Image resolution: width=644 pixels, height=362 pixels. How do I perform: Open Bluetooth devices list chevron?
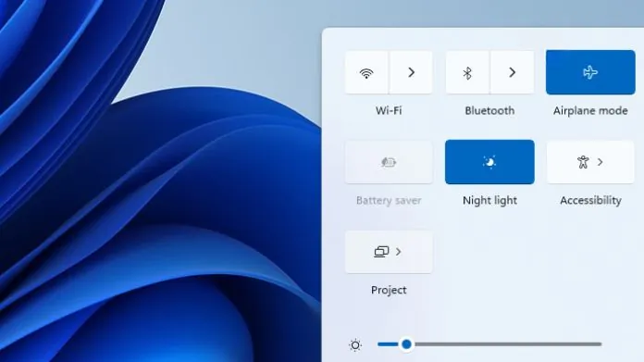click(x=512, y=73)
